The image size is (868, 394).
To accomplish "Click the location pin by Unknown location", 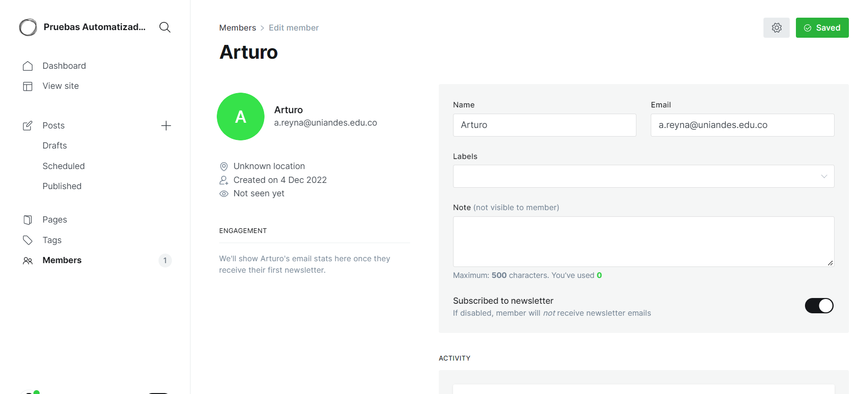I will click(223, 166).
